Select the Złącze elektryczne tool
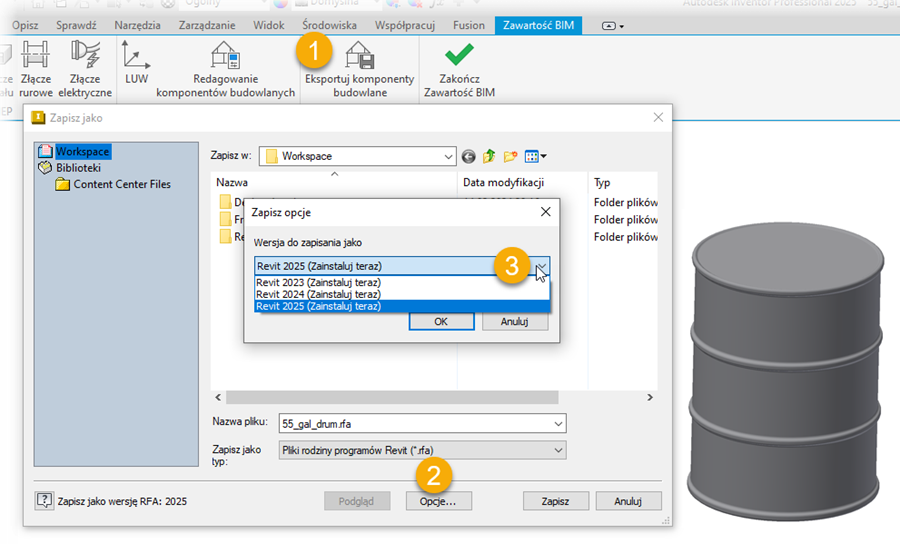 pos(85,69)
